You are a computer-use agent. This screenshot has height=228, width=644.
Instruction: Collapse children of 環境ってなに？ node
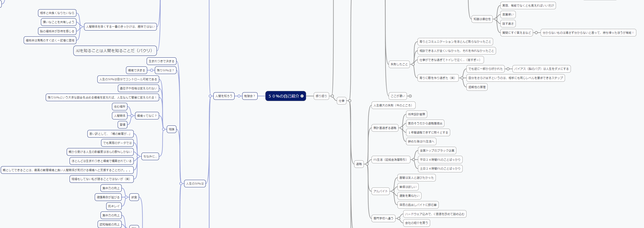click(132, 116)
